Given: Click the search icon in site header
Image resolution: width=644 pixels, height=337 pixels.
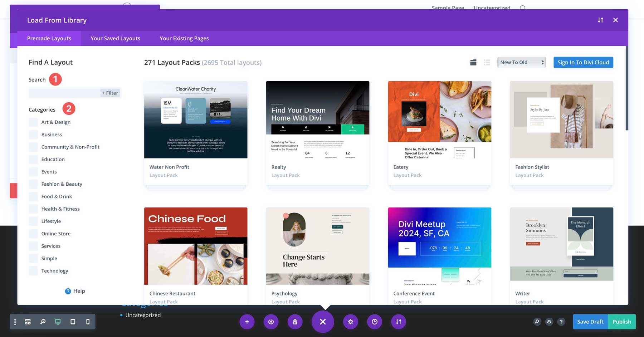Looking at the screenshot, I should pyautogui.click(x=523, y=8).
